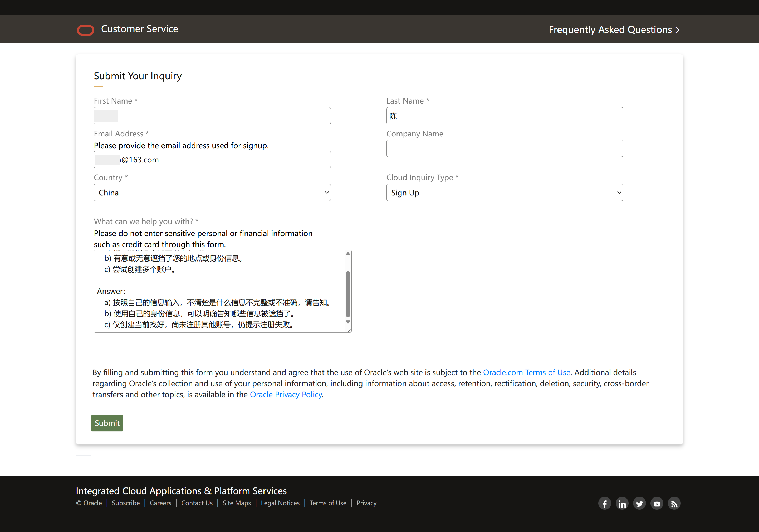Open the Site Maps footer link
This screenshot has height=532, width=759.
pos(237,503)
